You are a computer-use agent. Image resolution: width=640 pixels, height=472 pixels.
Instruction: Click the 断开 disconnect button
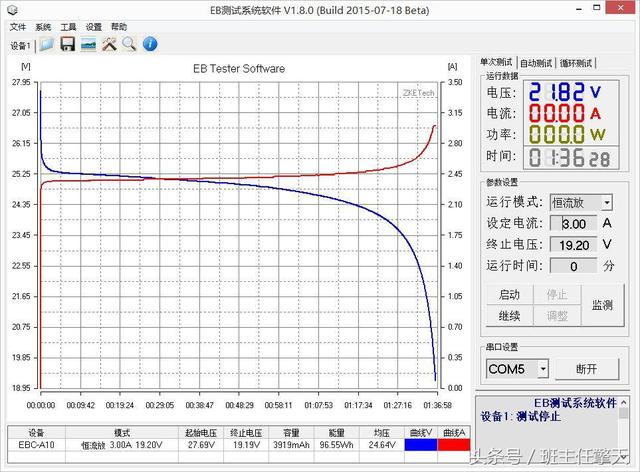[x=587, y=369]
